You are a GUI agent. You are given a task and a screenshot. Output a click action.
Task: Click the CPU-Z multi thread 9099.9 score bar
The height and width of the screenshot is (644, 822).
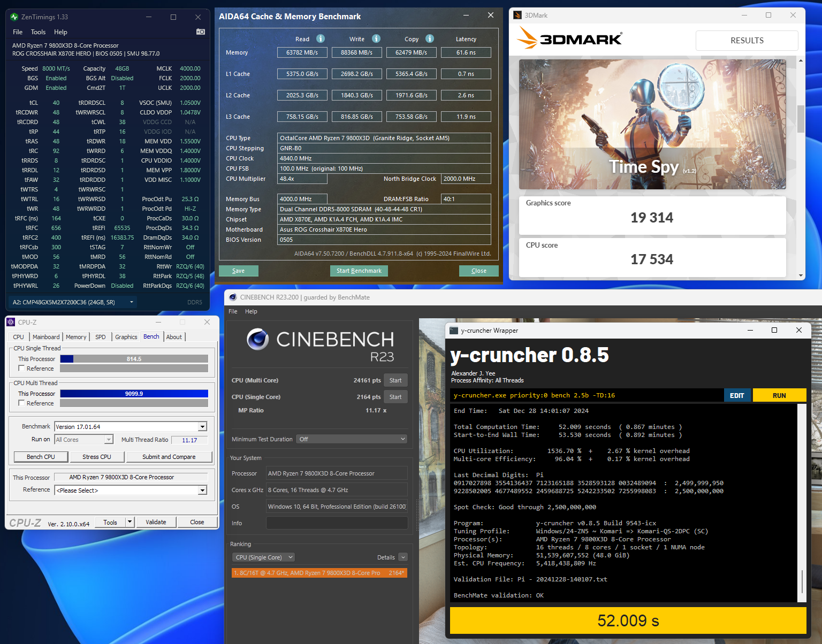point(134,394)
